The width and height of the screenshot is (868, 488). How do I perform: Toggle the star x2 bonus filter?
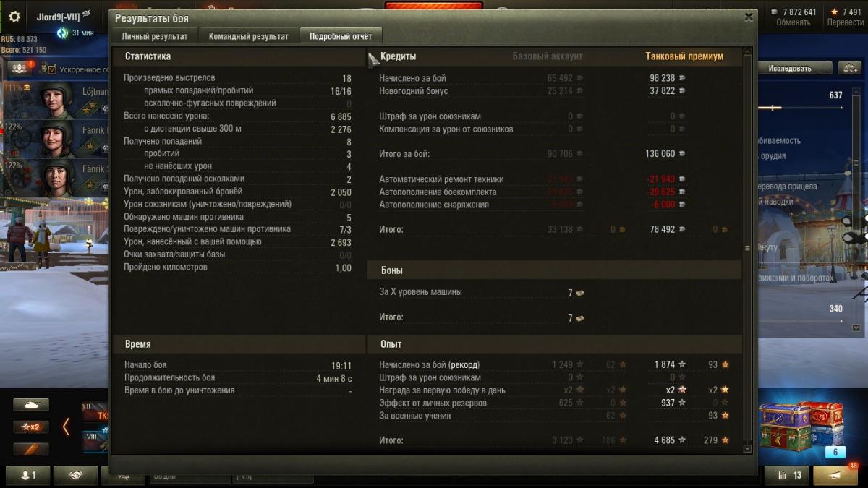pyautogui.click(x=31, y=427)
